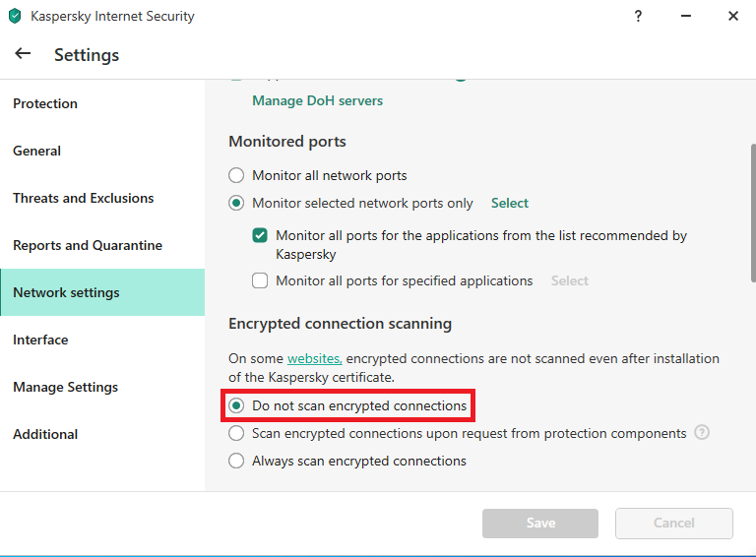This screenshot has width=756, height=557.
Task: Click the Save button
Action: tap(540, 523)
